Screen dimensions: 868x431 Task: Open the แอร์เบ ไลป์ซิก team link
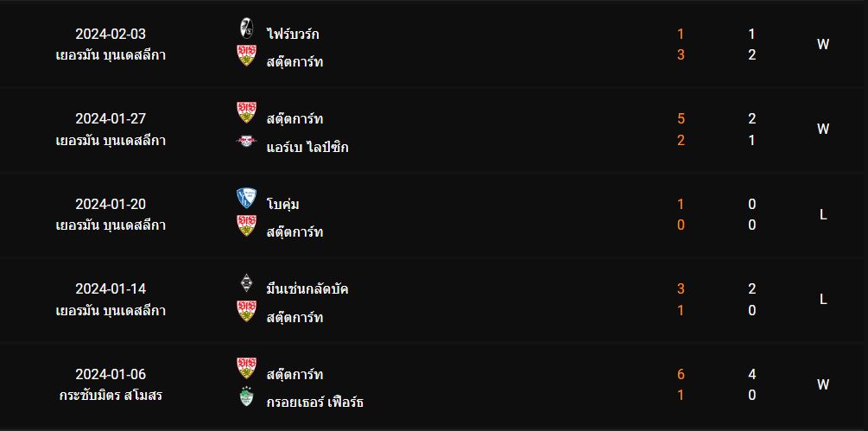(x=307, y=147)
